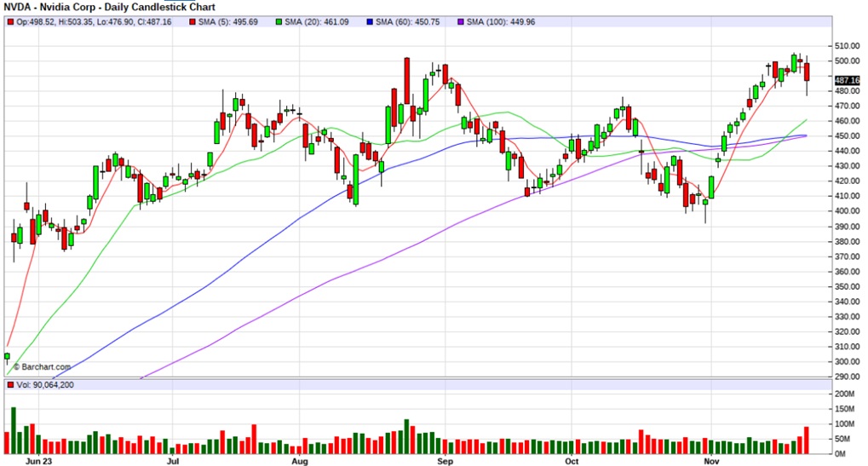868x466 pixels.
Task: Click the 510.00 price axis label
Action: [847, 46]
